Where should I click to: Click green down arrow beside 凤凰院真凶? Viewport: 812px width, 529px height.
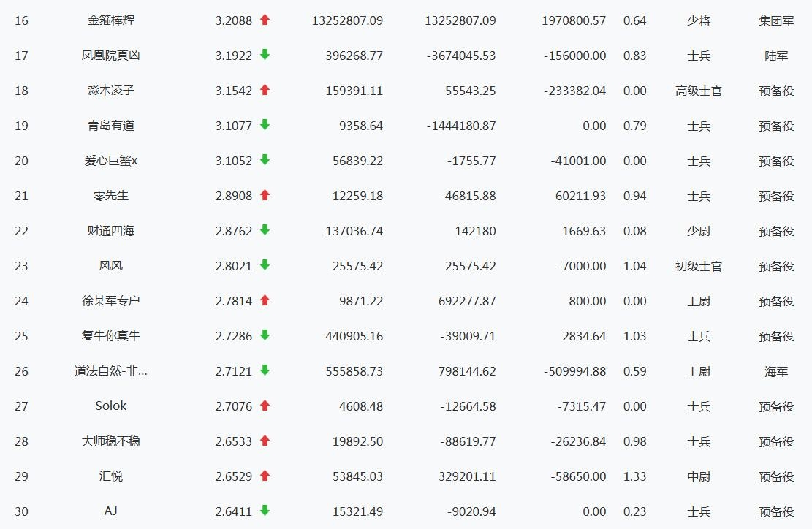point(265,55)
